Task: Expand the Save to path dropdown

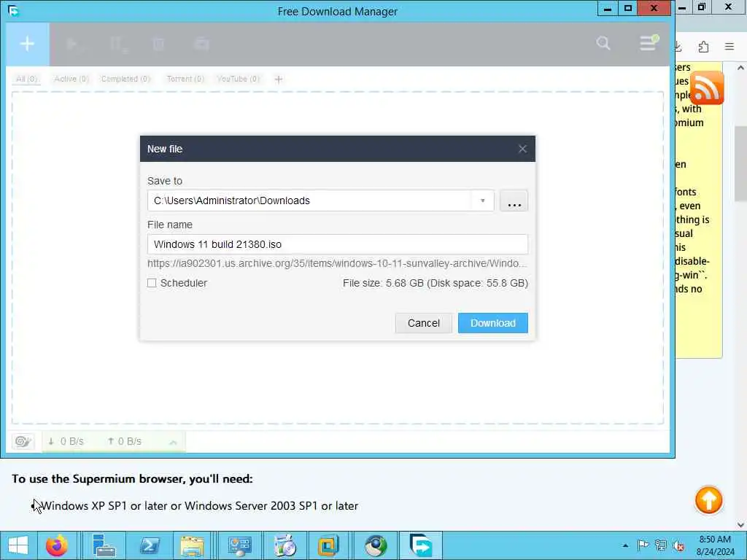Action: pyautogui.click(x=483, y=201)
